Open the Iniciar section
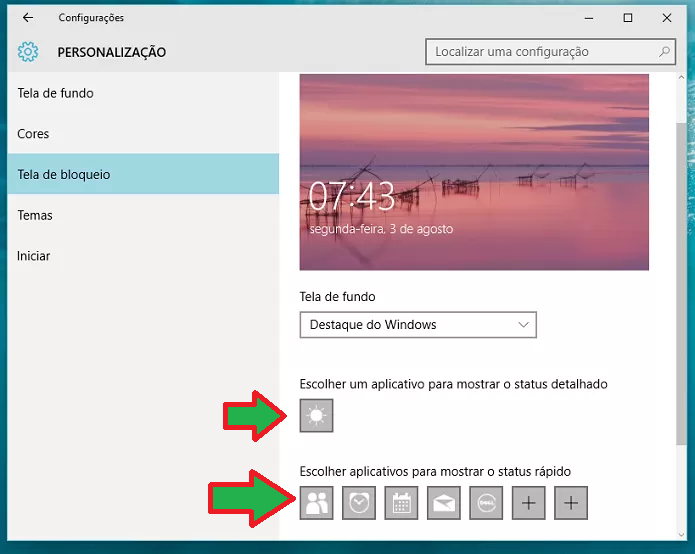The height and width of the screenshot is (554, 695). pos(143,256)
